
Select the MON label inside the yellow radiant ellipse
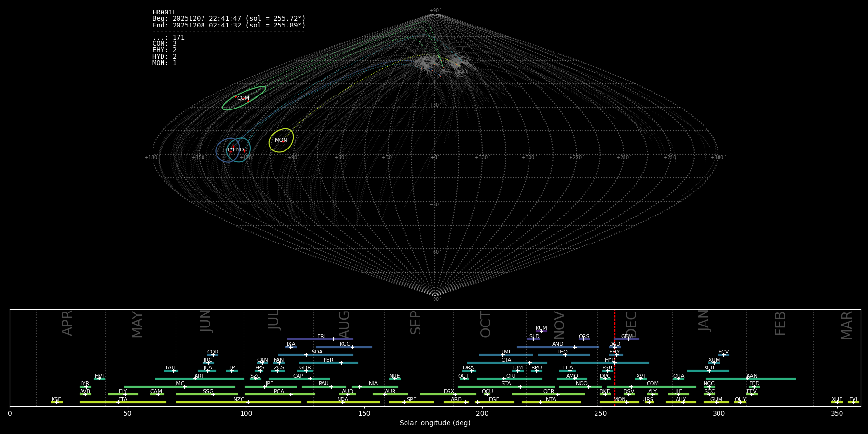pos(281,140)
